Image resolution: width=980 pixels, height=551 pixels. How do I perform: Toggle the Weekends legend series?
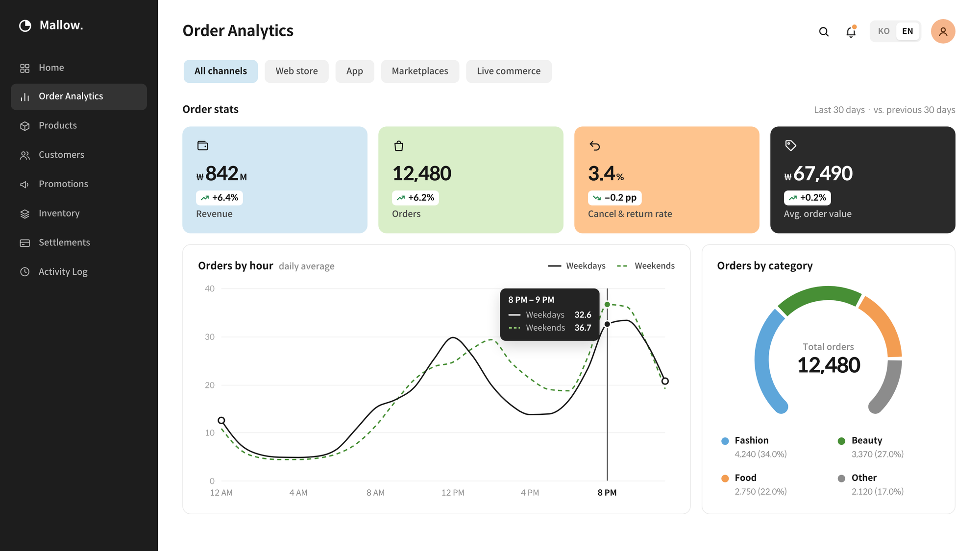tap(646, 266)
